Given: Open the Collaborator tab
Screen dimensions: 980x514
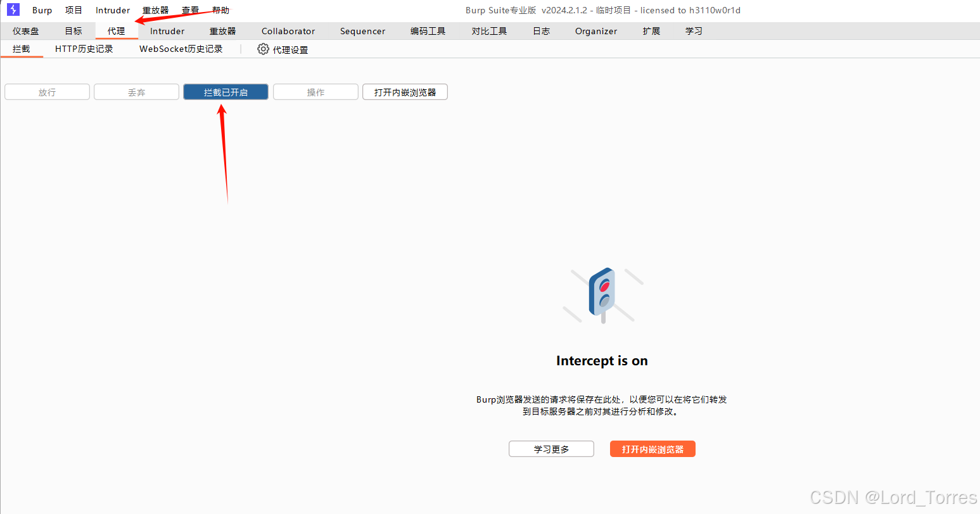Looking at the screenshot, I should pyautogui.click(x=288, y=31).
